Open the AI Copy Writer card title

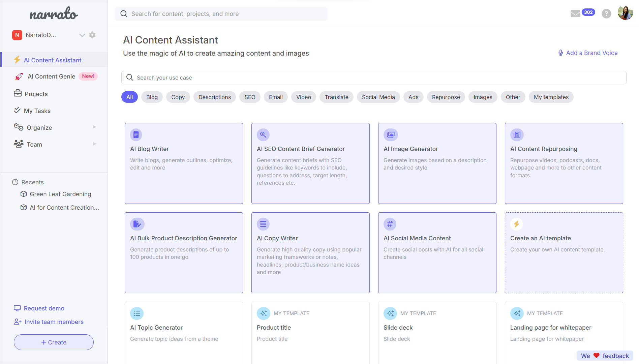click(277, 238)
